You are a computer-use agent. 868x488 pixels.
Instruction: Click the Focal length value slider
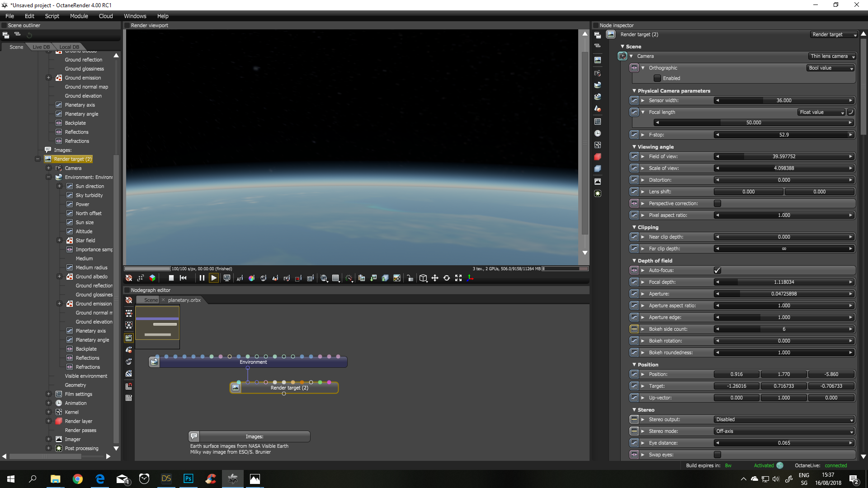point(753,122)
